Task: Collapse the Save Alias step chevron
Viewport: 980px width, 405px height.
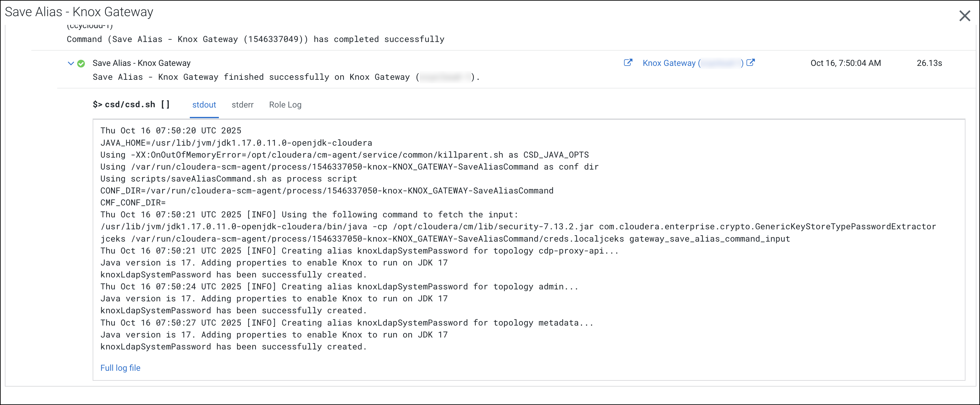Action: pos(70,63)
